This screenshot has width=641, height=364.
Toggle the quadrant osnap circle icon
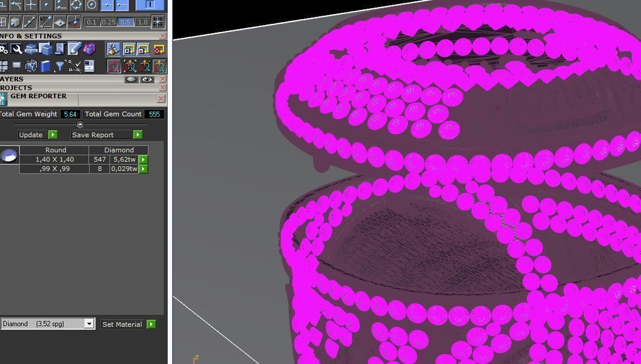(76, 5)
